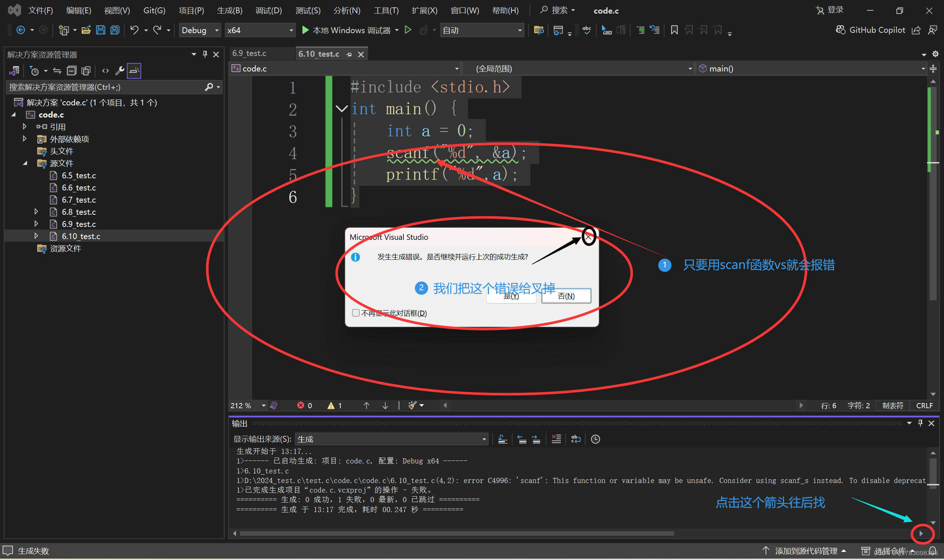Toggle the Preview Selected Items button
The image size is (944, 560).
point(134,71)
